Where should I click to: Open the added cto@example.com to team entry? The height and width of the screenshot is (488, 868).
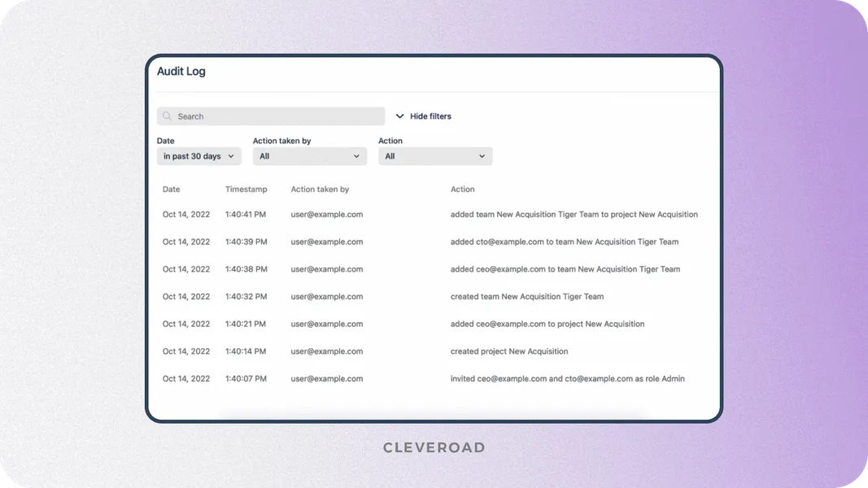[x=564, y=242]
